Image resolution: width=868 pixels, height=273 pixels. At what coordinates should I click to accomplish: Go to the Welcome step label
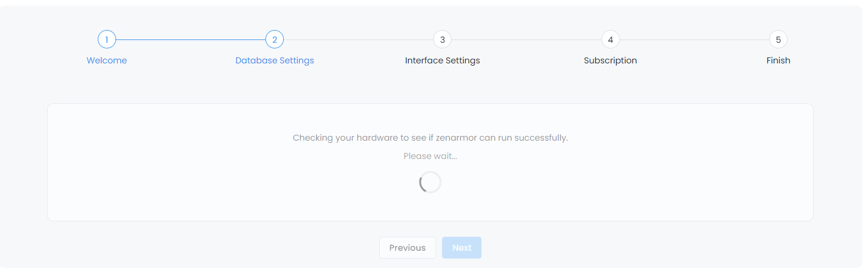point(107,61)
